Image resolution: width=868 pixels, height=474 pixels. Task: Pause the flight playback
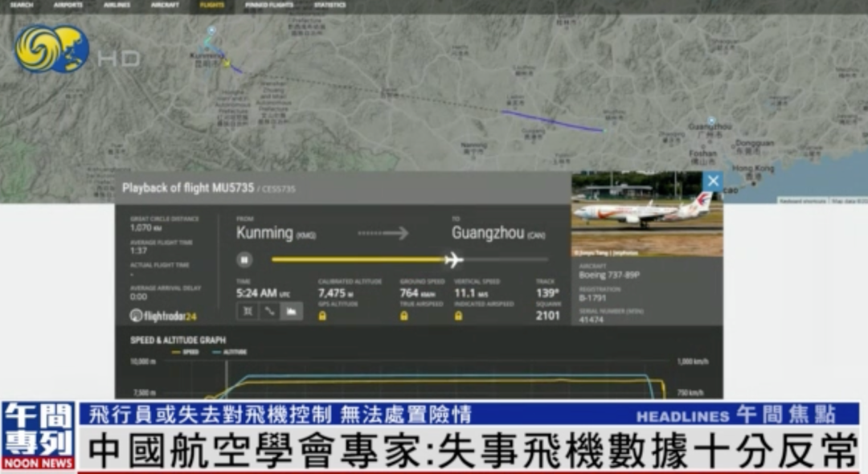point(244,259)
